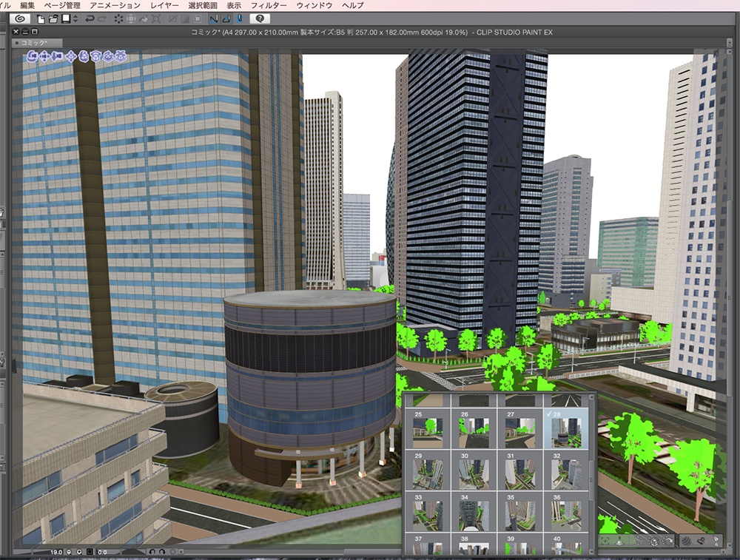Create a new document with New icon
This screenshot has height=560, width=740.
pyautogui.click(x=41, y=19)
